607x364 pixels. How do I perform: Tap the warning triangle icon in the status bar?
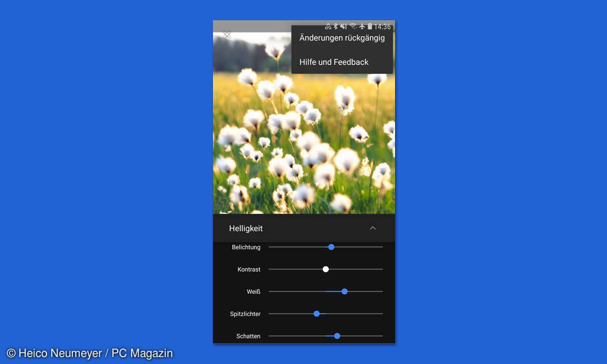tap(328, 26)
